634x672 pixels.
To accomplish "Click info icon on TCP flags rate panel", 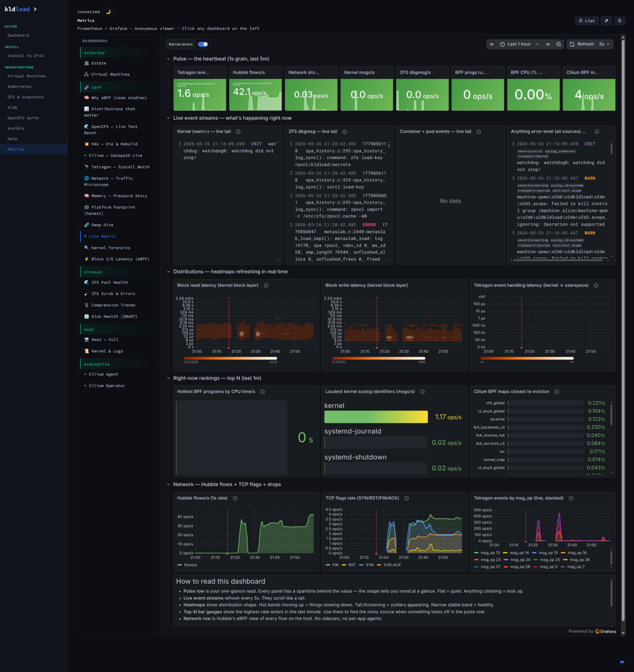I will tap(407, 498).
